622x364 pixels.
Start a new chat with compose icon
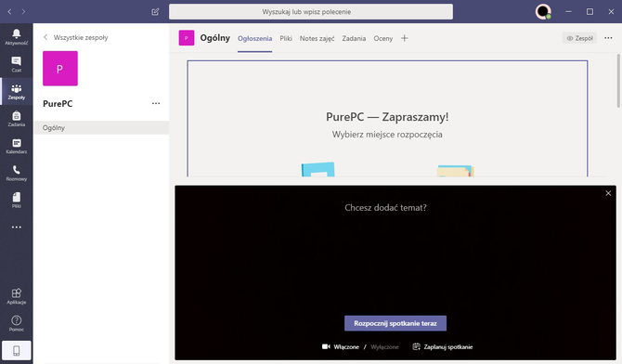point(155,12)
